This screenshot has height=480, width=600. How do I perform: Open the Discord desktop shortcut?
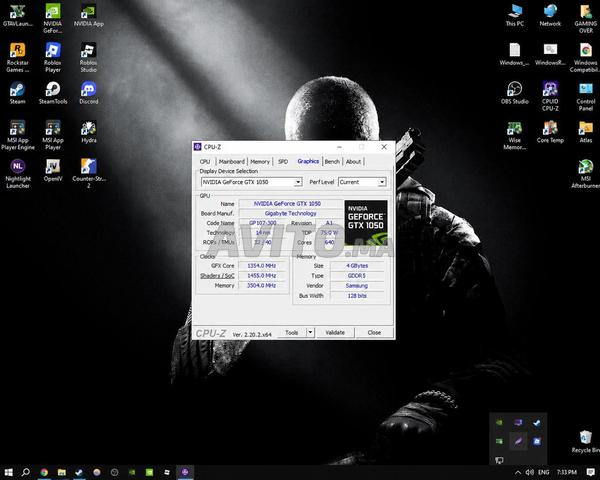(89, 93)
